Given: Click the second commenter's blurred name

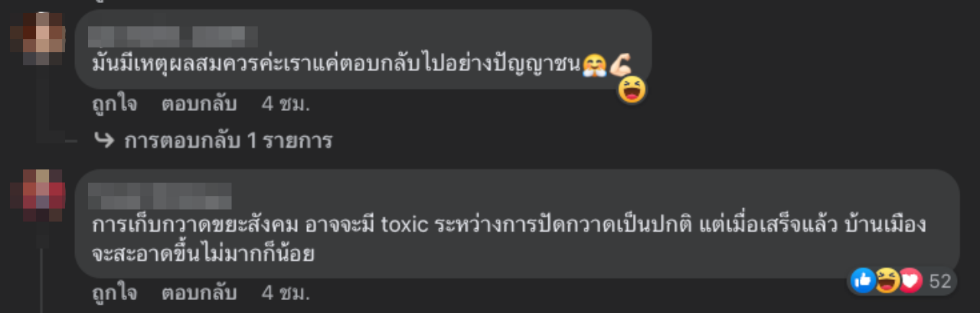Looking at the screenshot, I should pyautogui.click(x=161, y=194).
